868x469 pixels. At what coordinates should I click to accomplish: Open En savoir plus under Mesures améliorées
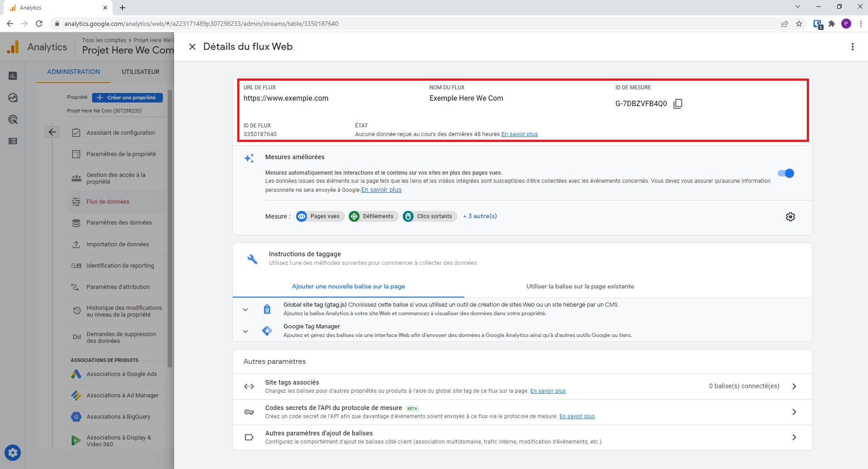pyautogui.click(x=381, y=190)
